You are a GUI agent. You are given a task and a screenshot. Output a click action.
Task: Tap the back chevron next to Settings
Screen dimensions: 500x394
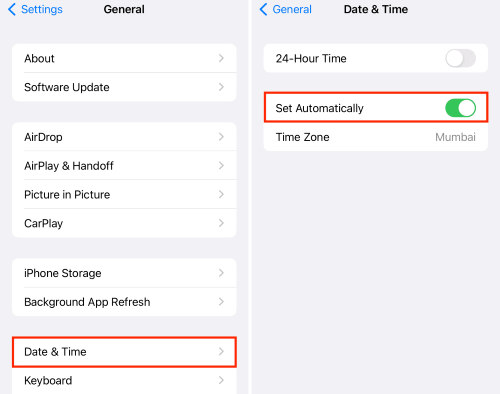tap(12, 9)
